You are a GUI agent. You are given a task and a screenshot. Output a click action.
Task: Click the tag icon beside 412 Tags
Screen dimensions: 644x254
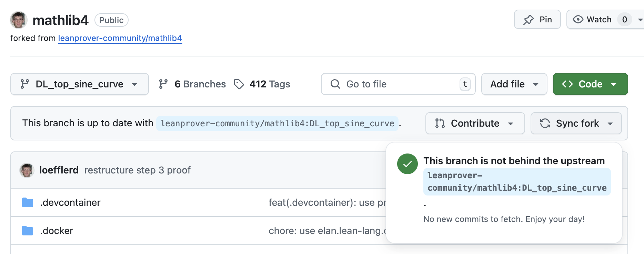[x=239, y=84]
